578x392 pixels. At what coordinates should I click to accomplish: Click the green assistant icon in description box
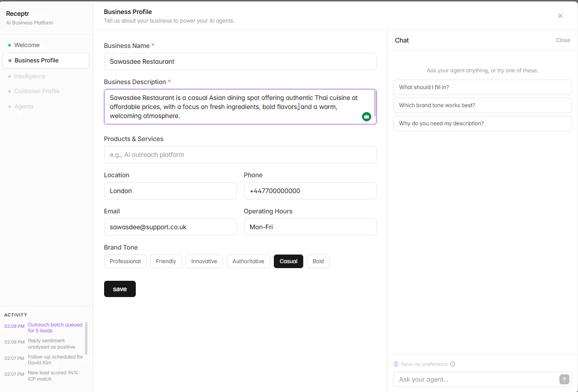[367, 117]
